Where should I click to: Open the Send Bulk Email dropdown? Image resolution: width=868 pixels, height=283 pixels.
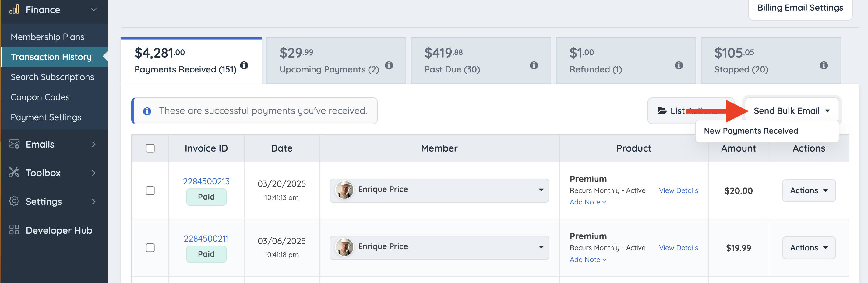pyautogui.click(x=792, y=111)
